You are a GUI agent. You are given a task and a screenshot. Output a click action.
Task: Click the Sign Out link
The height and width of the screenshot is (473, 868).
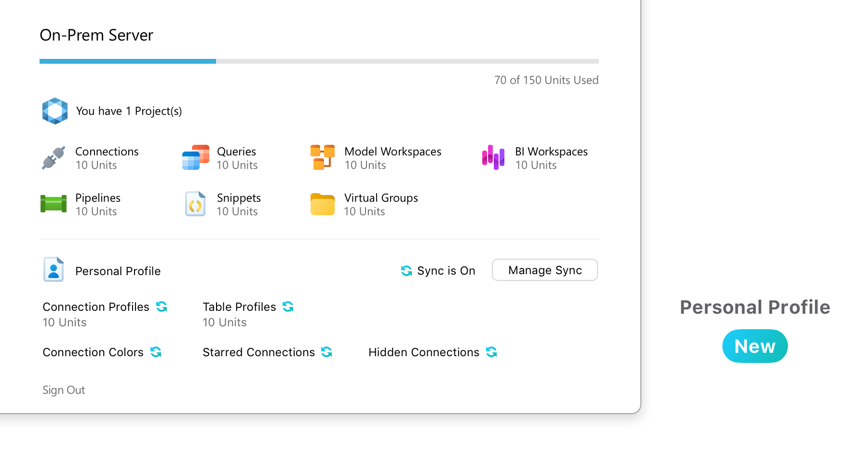[x=64, y=390]
